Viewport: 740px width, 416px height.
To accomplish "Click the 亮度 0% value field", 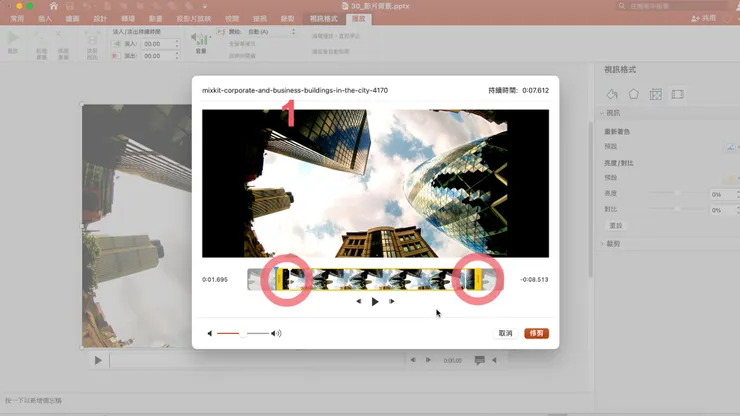I will pos(722,194).
